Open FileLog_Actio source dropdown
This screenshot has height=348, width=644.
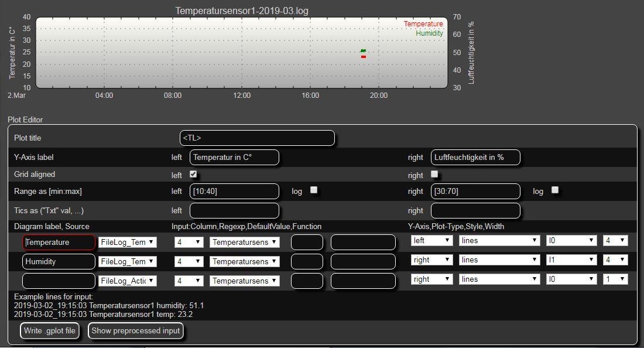(128, 281)
